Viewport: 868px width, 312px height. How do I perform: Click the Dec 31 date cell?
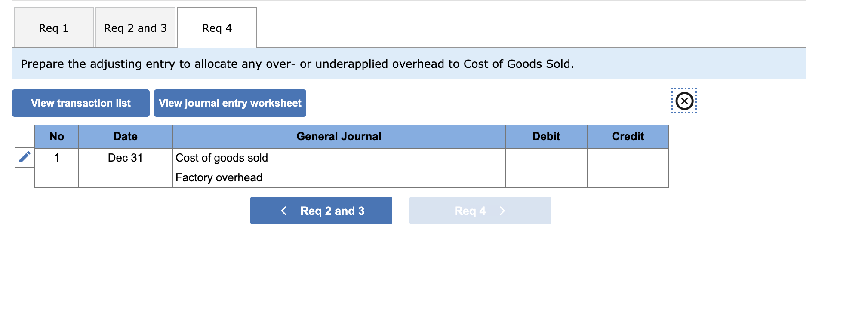point(125,158)
